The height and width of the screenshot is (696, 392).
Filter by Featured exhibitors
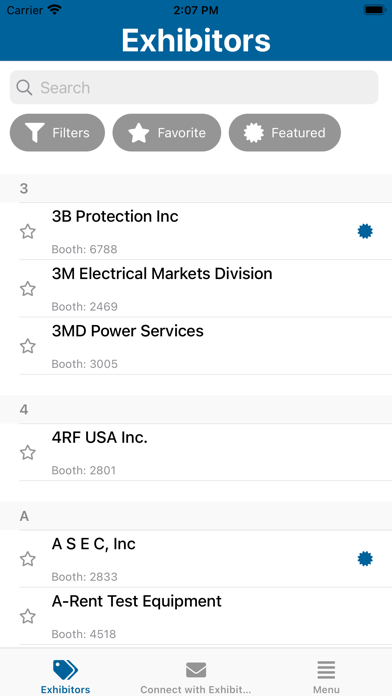pyautogui.click(x=285, y=133)
